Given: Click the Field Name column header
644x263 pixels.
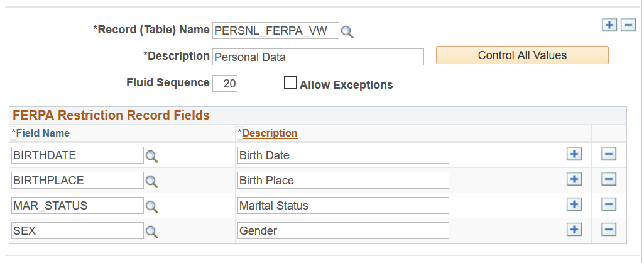Looking at the screenshot, I should point(43,133).
